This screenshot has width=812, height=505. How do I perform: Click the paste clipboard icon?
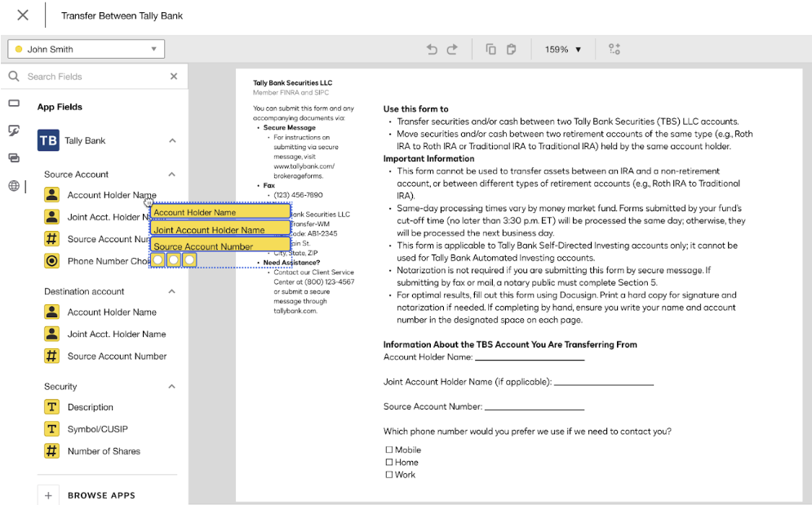(x=512, y=50)
